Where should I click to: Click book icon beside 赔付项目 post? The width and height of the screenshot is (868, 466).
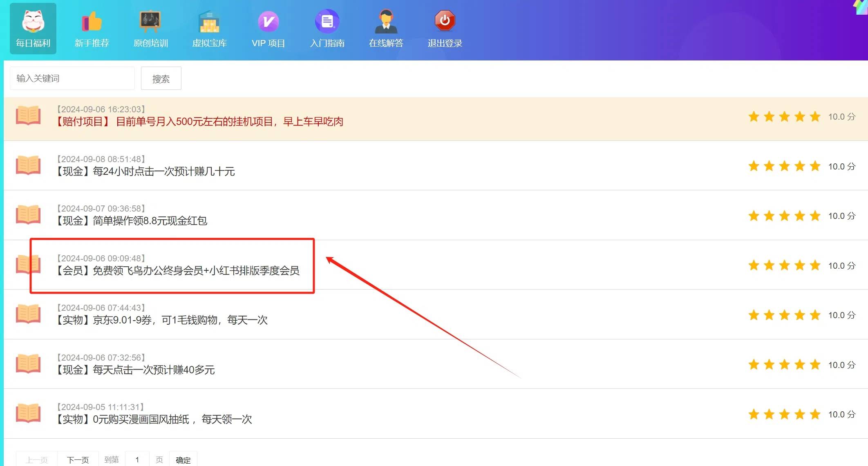(x=28, y=116)
